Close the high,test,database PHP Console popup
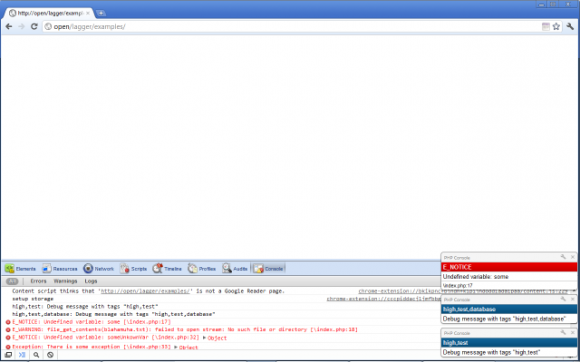Image resolution: width=580 pixels, height=362 pixels. 573,299
